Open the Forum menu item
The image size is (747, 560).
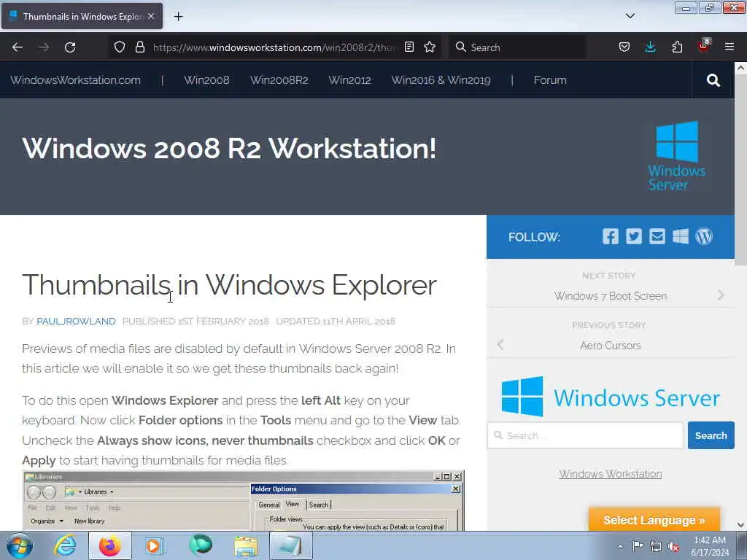[x=550, y=80]
